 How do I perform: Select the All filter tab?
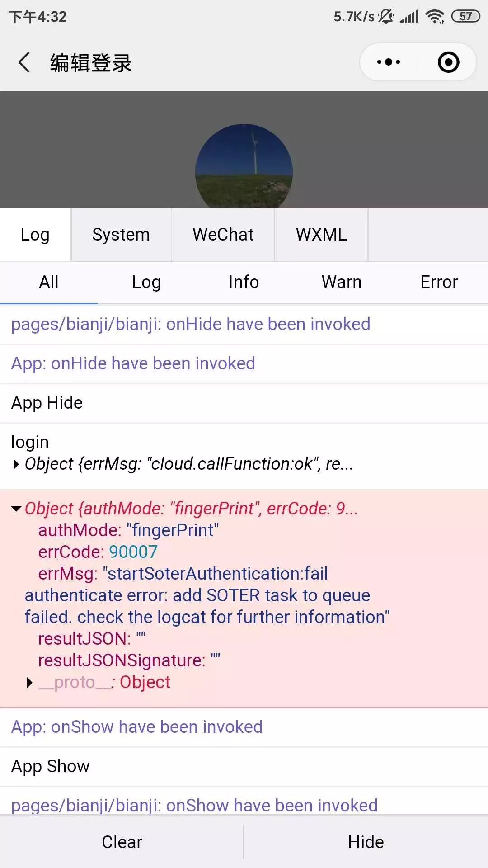tap(49, 282)
